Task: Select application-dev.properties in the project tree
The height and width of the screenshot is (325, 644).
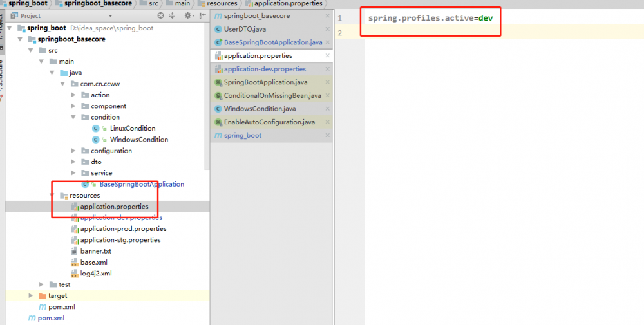Action: pyautogui.click(x=121, y=218)
